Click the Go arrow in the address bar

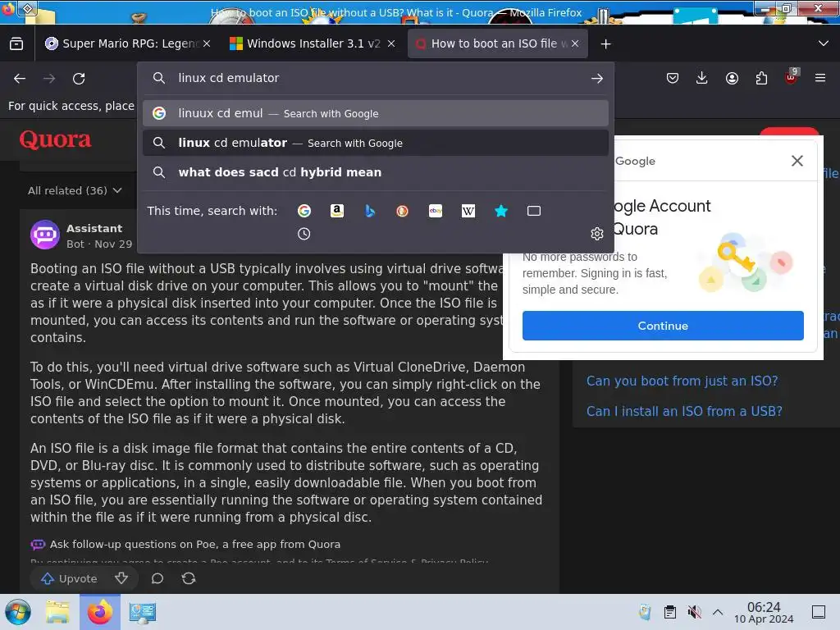[x=597, y=78]
